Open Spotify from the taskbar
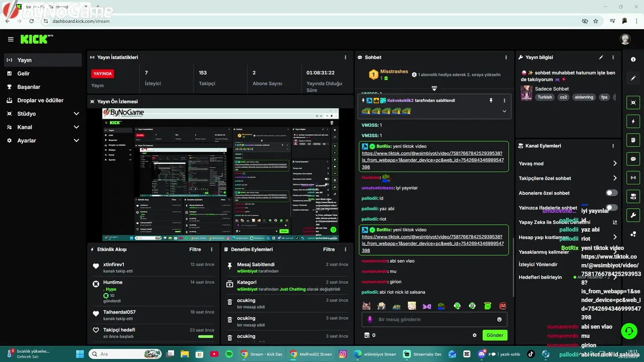644x362 pixels. point(229,354)
